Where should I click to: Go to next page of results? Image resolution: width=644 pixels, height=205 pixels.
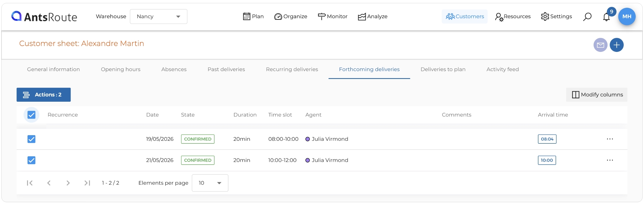tap(68, 183)
